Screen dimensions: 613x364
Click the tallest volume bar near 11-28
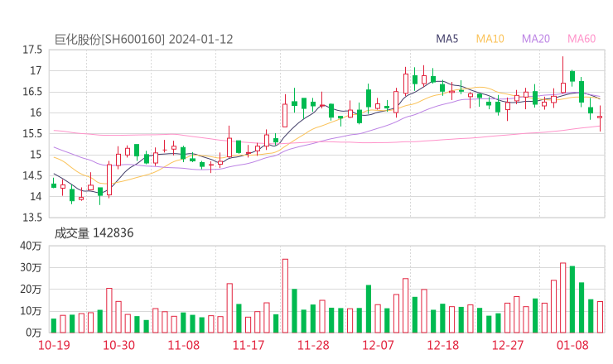(x=285, y=296)
